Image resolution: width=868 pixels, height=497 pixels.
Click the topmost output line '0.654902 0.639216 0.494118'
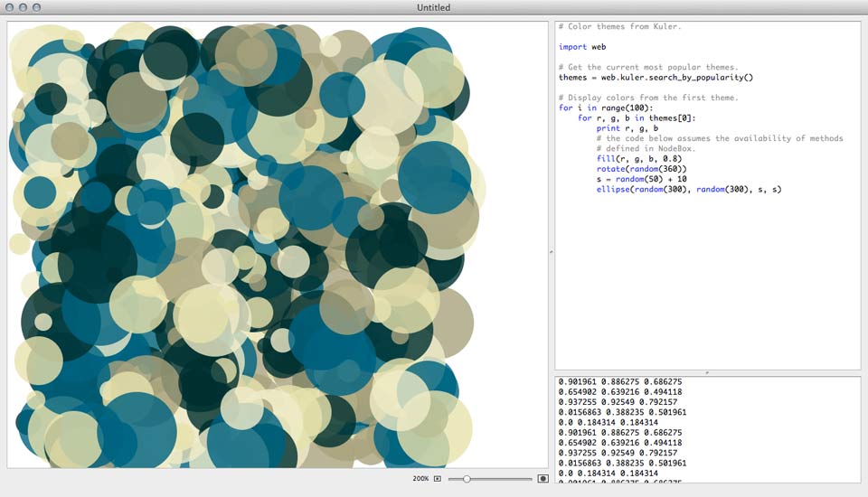point(620,392)
